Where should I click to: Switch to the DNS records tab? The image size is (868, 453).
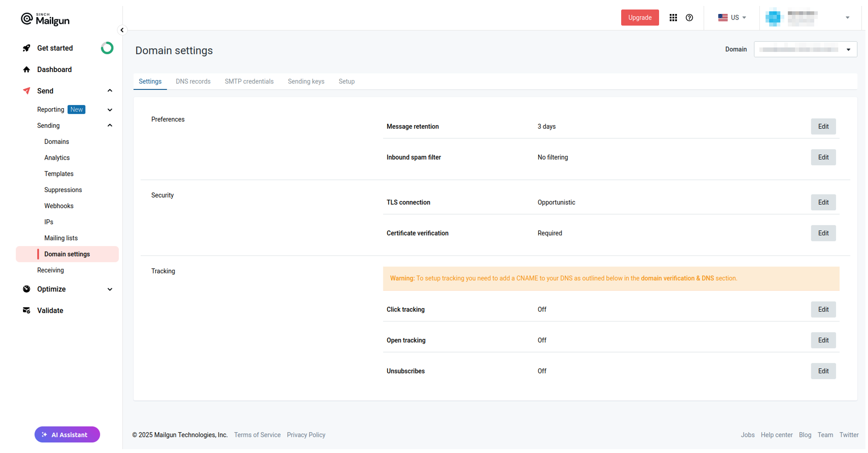[194, 82]
